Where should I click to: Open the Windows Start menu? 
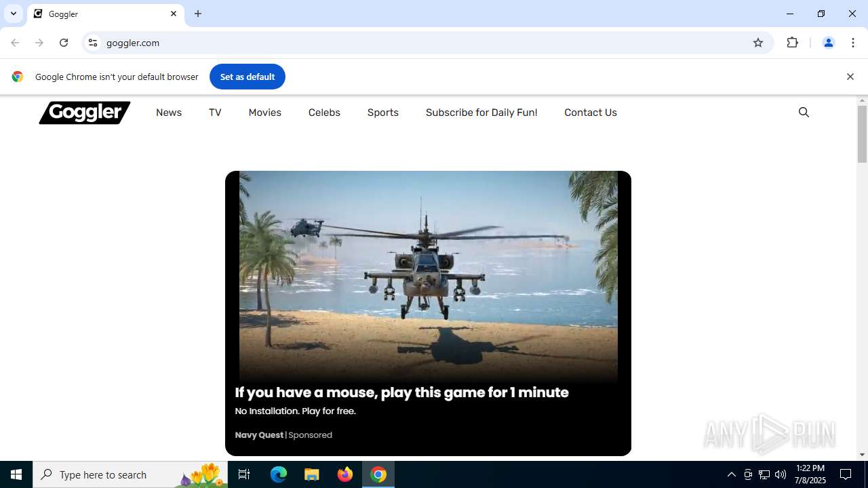click(x=16, y=474)
